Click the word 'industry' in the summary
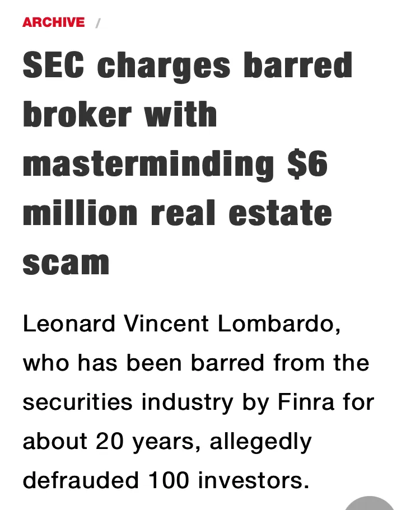This screenshot has width=420, height=510. [x=188, y=403]
